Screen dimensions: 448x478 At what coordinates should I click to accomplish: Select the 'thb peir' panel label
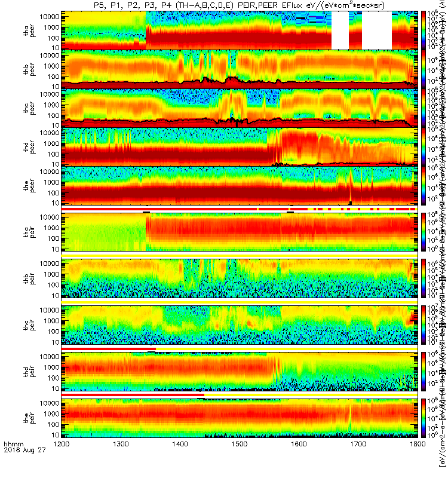tap(29, 278)
